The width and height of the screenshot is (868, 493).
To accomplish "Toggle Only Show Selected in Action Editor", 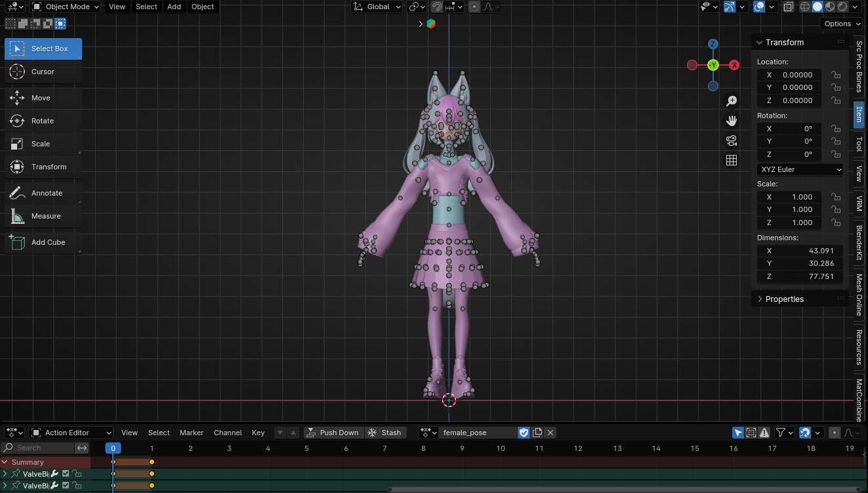I will [x=738, y=433].
